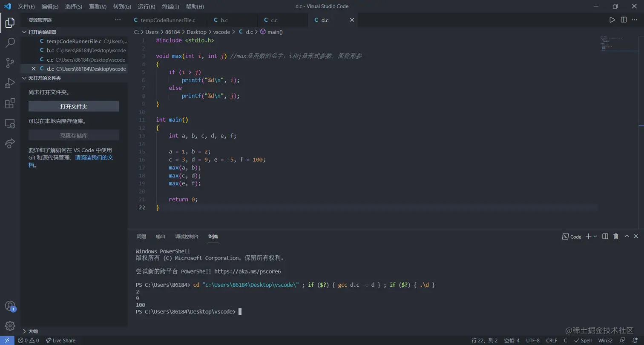Open the terminal launch profile dropdown arrow
Viewport: 644px width, 345px height.
coord(595,237)
